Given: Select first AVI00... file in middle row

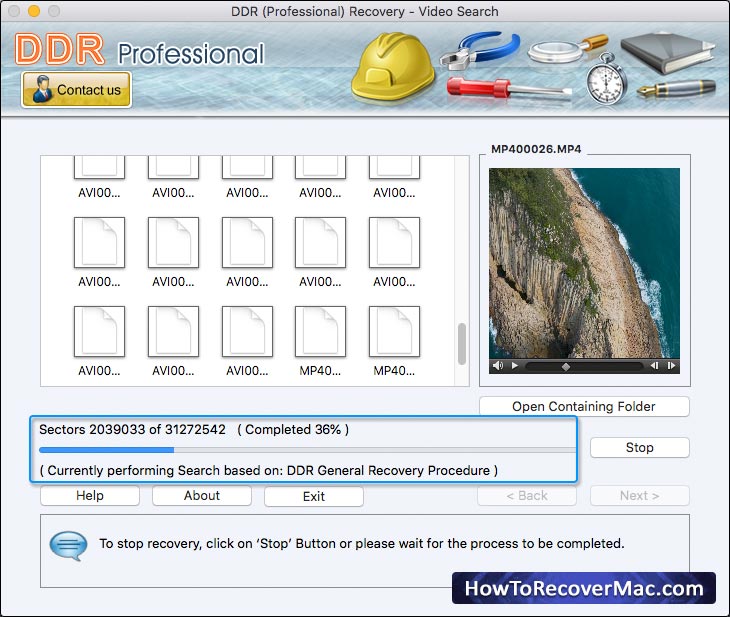Looking at the screenshot, I should 99,243.
